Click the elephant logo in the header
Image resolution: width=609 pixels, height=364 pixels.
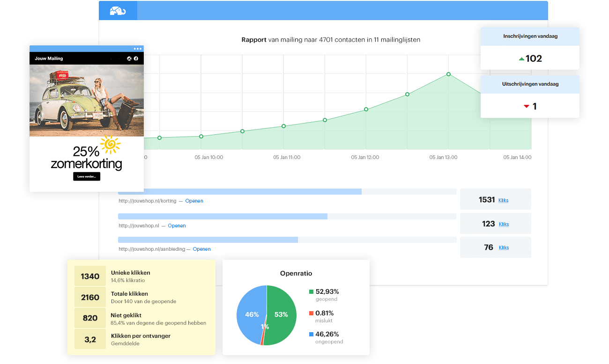(x=118, y=10)
